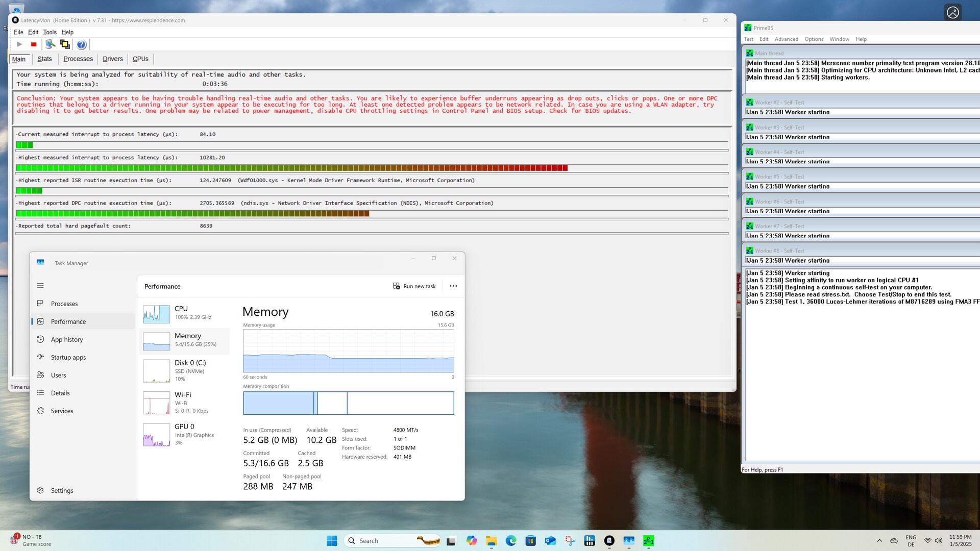Switch to the CPUs tab
This screenshot has width=980, height=551.
tap(140, 59)
